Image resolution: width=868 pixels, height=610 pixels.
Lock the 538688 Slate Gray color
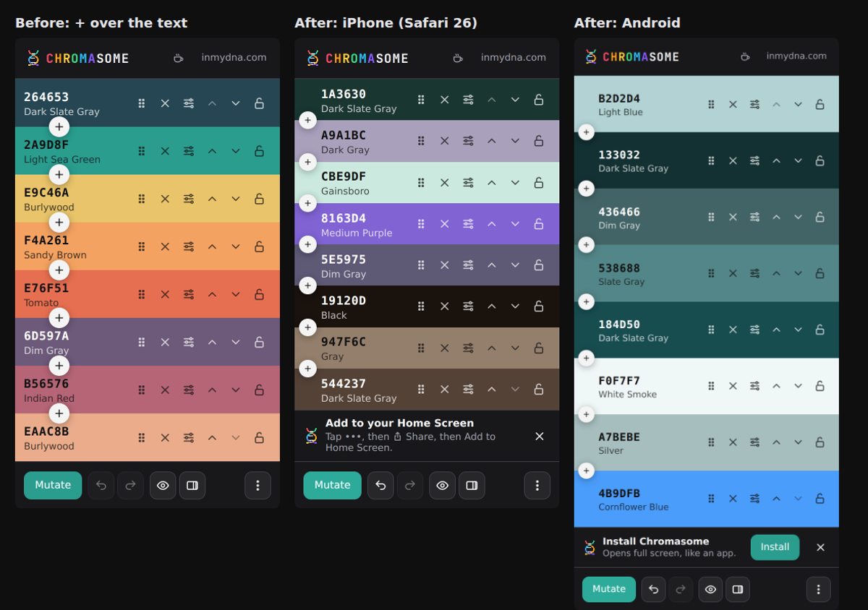(820, 273)
